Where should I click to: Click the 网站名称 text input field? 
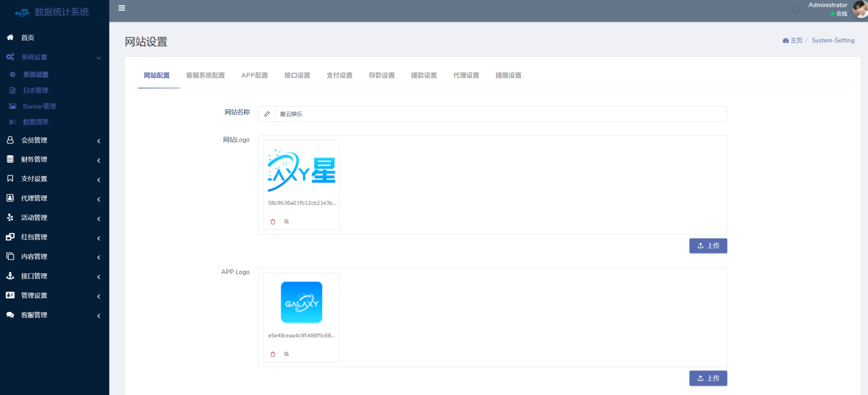point(500,114)
